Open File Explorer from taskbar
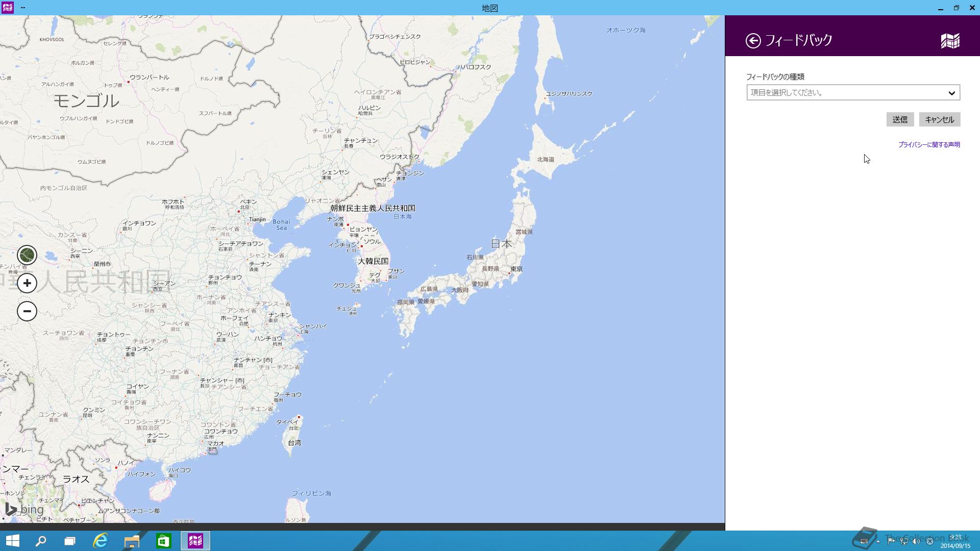Image resolution: width=980 pixels, height=551 pixels. tap(132, 541)
